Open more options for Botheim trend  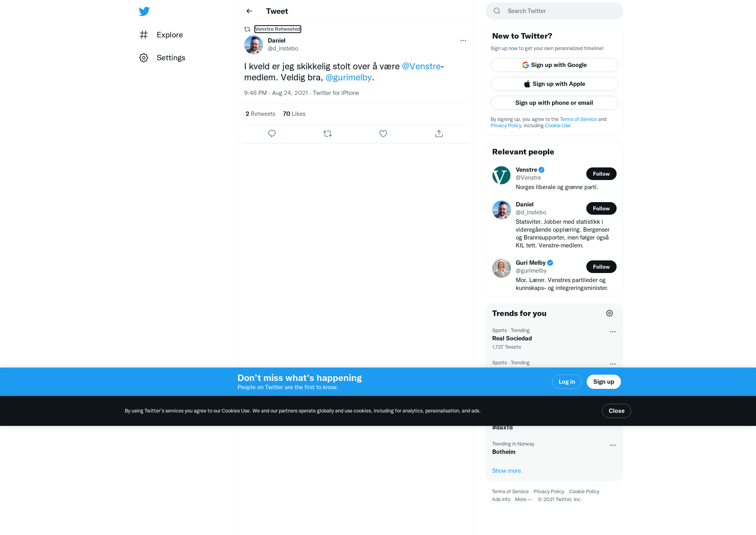click(x=613, y=445)
